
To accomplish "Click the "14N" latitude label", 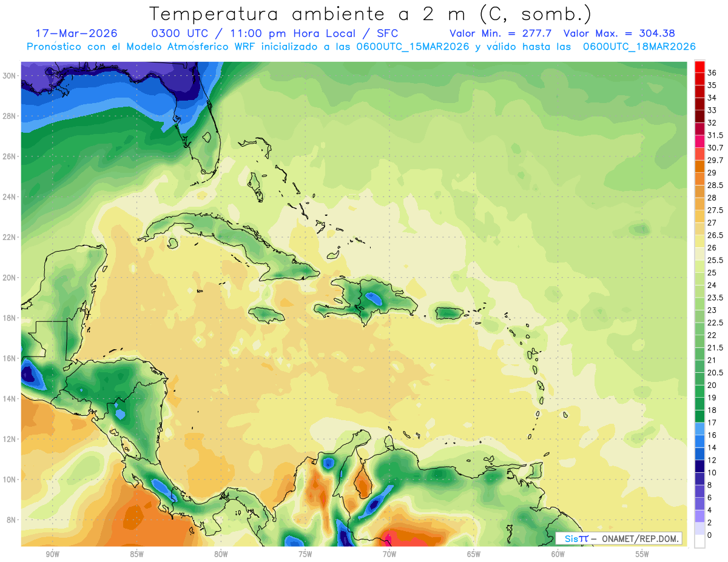I will tap(9, 398).
